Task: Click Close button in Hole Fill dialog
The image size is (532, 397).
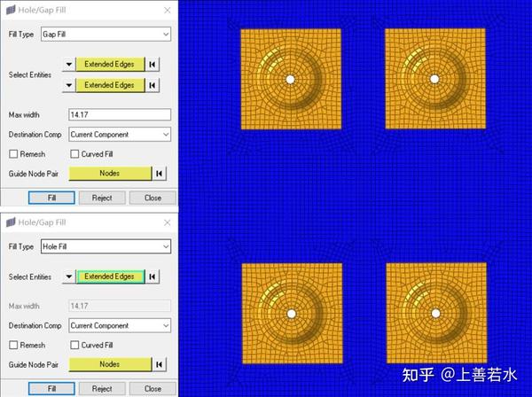Action: point(153,388)
